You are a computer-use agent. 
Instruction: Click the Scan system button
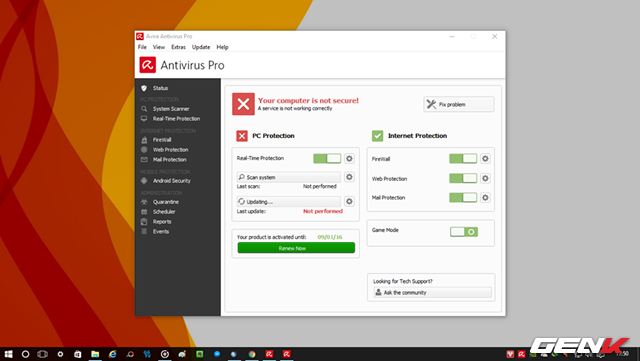[x=289, y=177]
